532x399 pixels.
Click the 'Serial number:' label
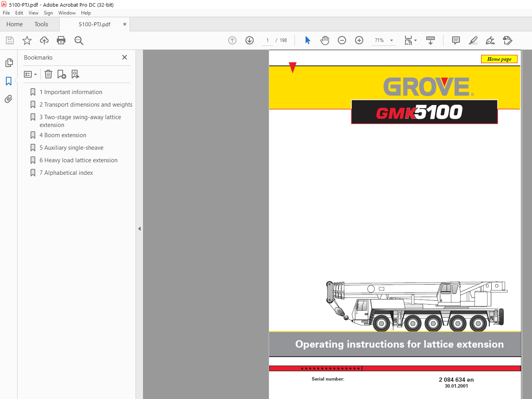(x=328, y=379)
